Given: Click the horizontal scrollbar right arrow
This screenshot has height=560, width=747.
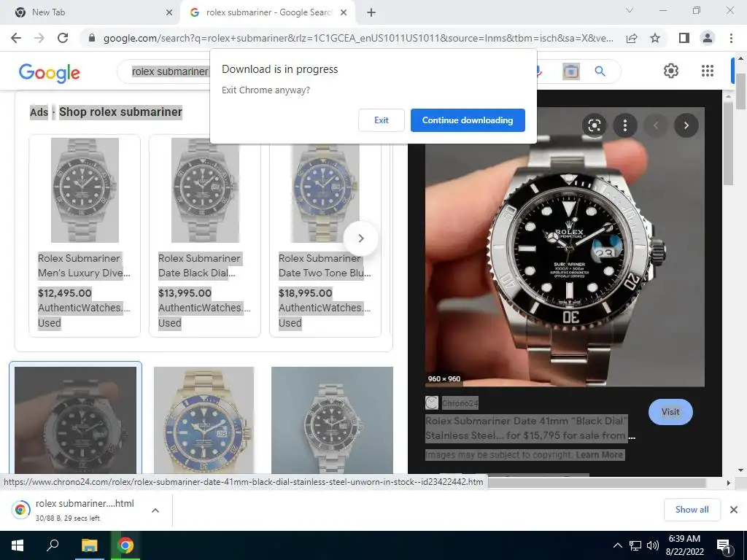Looking at the screenshot, I should [x=729, y=483].
